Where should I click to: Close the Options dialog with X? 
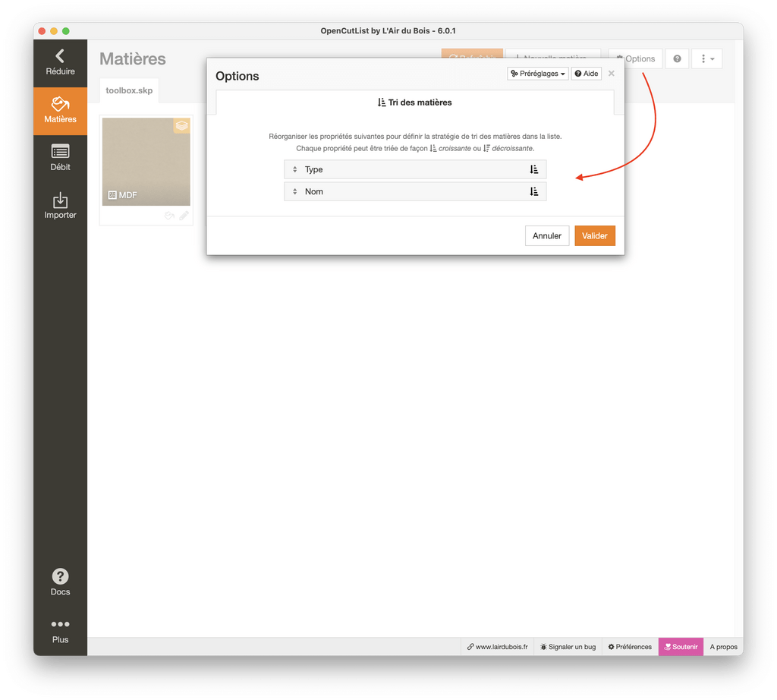(612, 74)
